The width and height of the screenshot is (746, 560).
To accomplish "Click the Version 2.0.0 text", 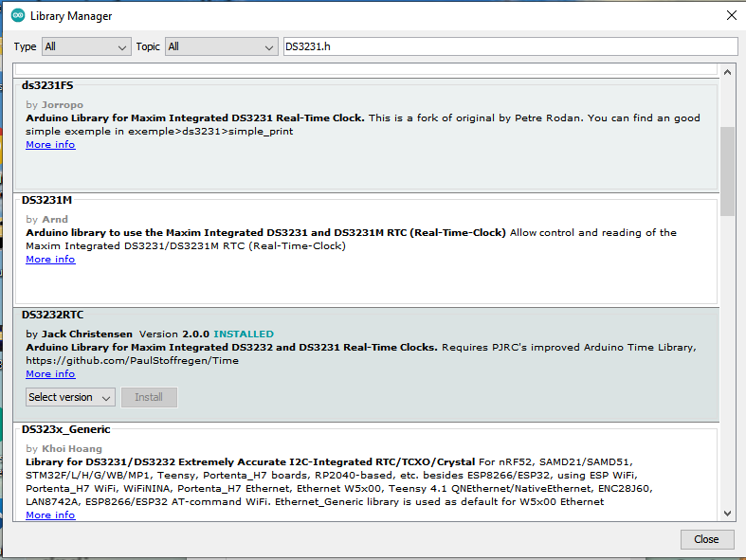I will coord(174,334).
